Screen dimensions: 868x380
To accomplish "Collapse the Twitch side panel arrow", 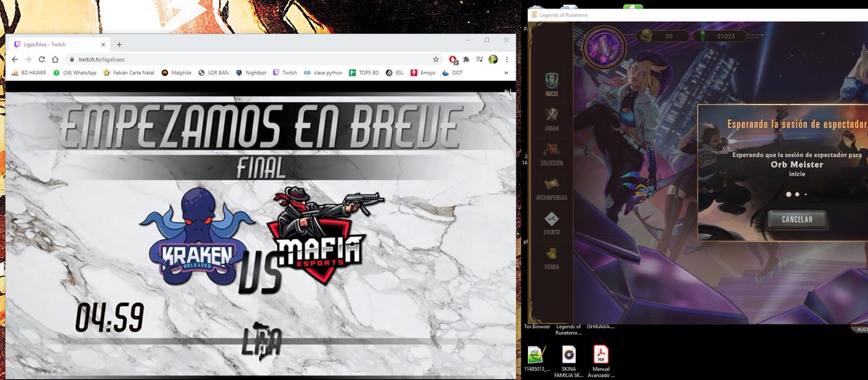I will coord(508,92).
